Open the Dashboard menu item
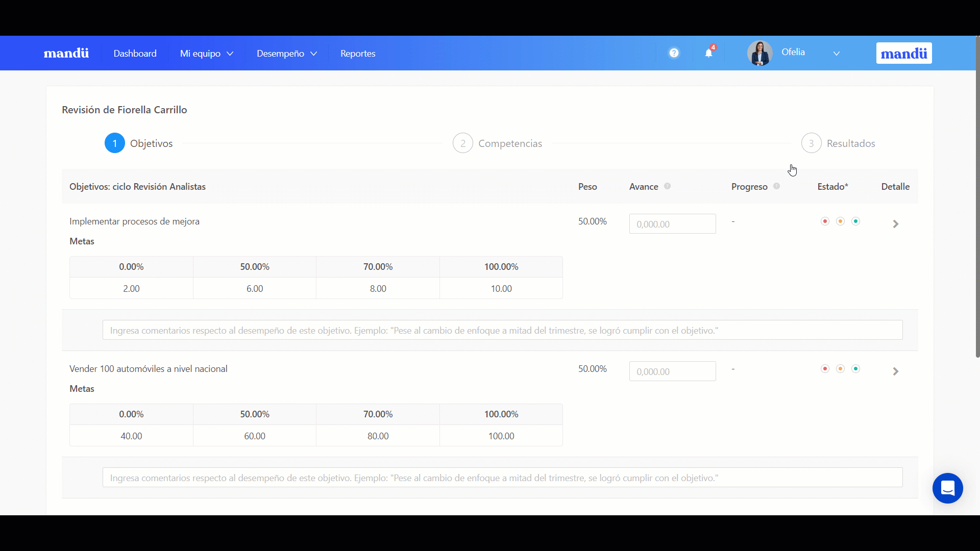The width and height of the screenshot is (980, 551). 135,54
